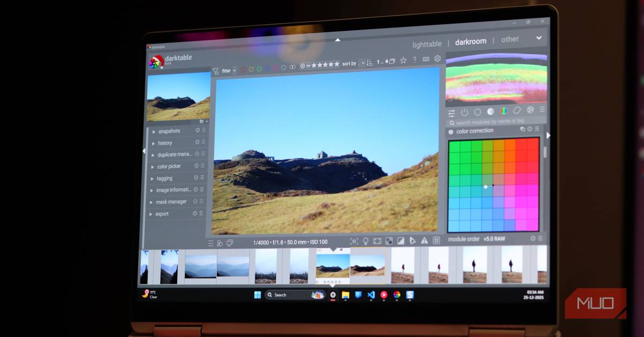The width and height of the screenshot is (644, 337).
Task: Expand the history panel
Action: pos(153,143)
